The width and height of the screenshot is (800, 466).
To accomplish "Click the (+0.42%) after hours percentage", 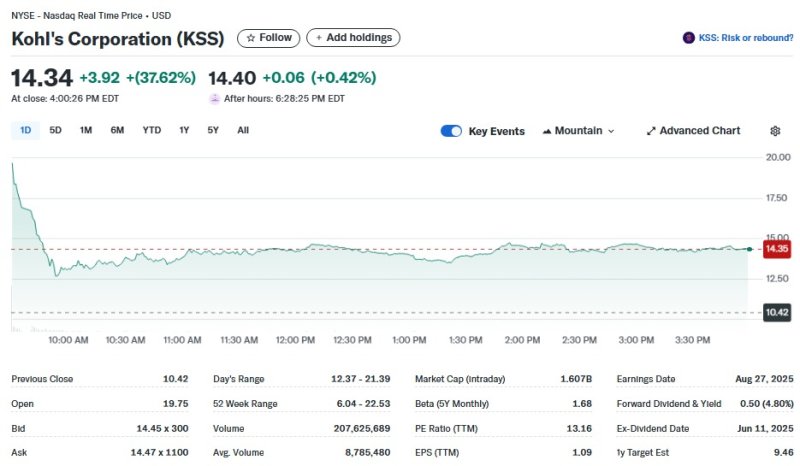I will coord(343,78).
